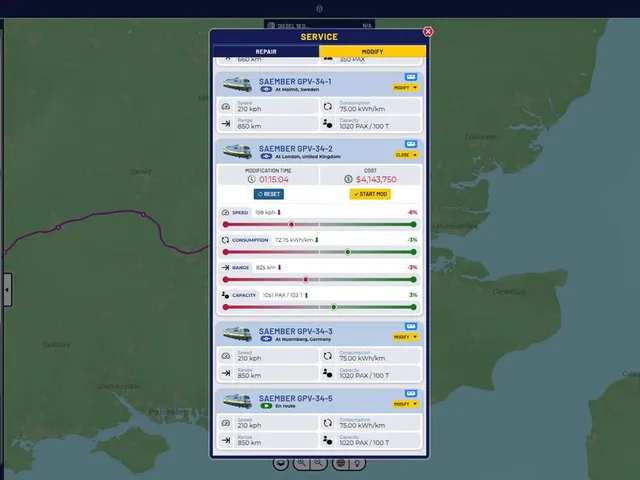Click the Range slider label icon
The image size is (640, 480).
tap(225, 268)
